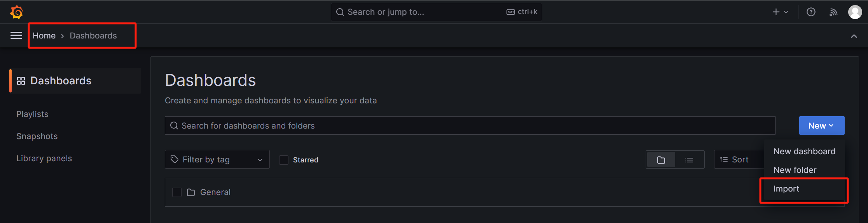868x223 pixels.
Task: Switch to folder view layout
Action: pos(661,160)
